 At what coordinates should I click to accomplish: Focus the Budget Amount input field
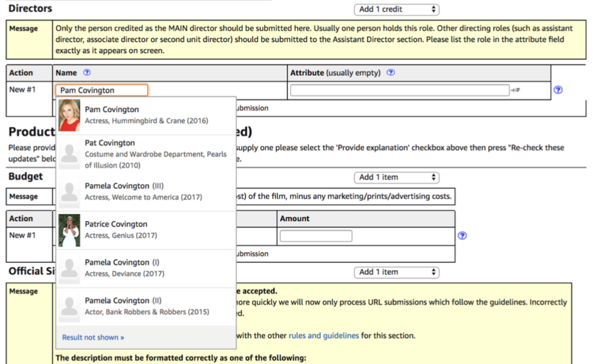[316, 236]
